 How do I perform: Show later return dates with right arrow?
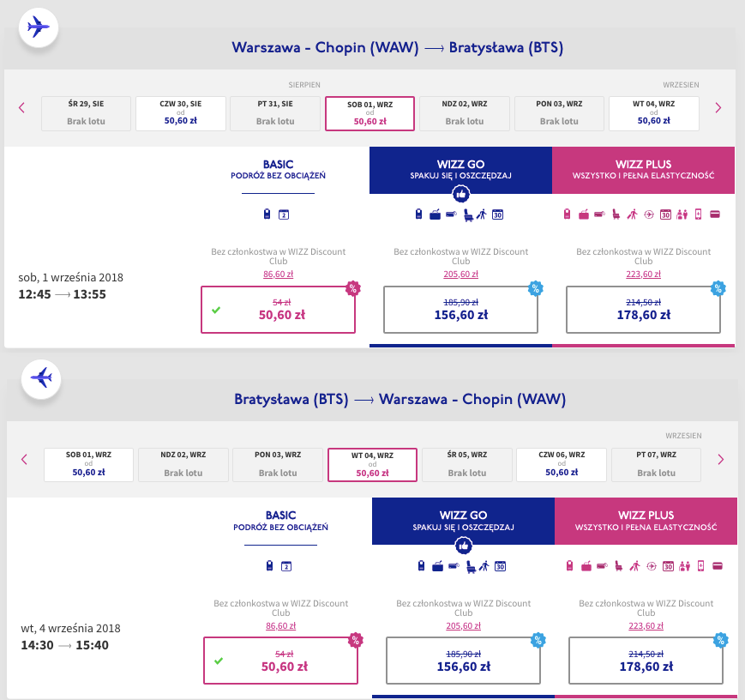(x=720, y=459)
